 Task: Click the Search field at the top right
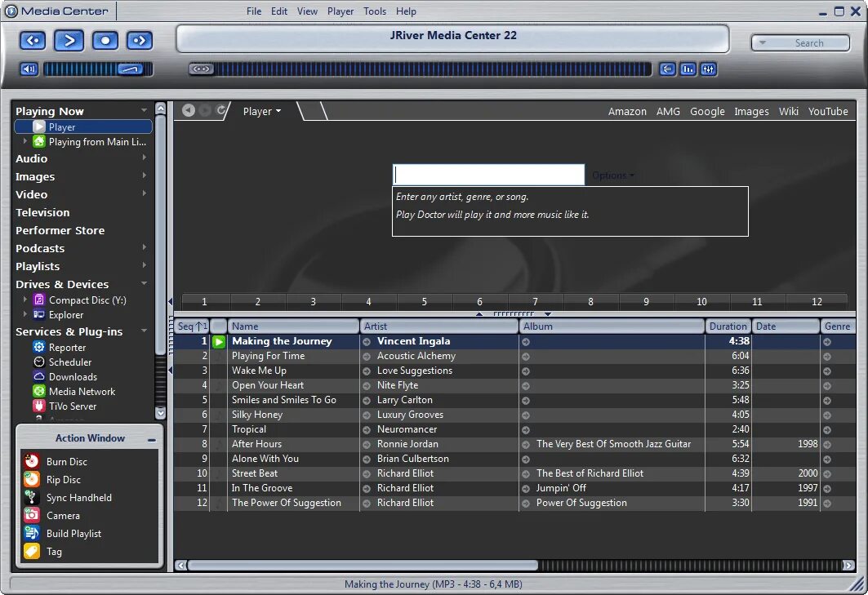800,42
